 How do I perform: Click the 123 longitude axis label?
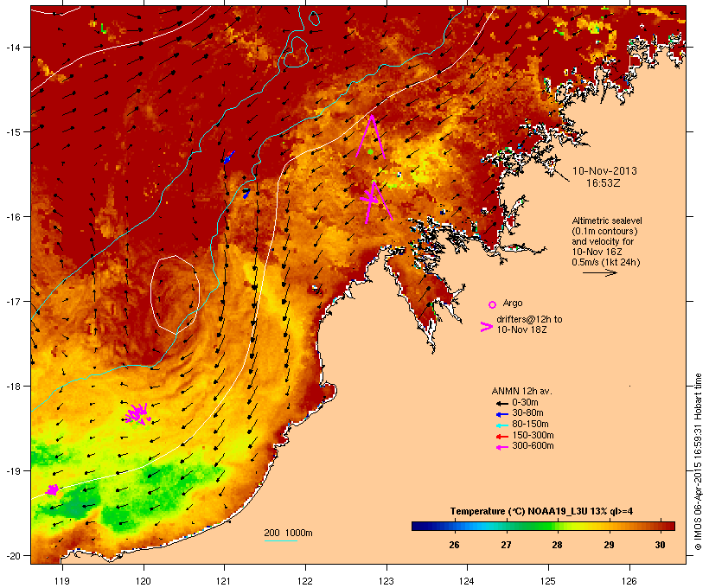pyautogui.click(x=386, y=581)
